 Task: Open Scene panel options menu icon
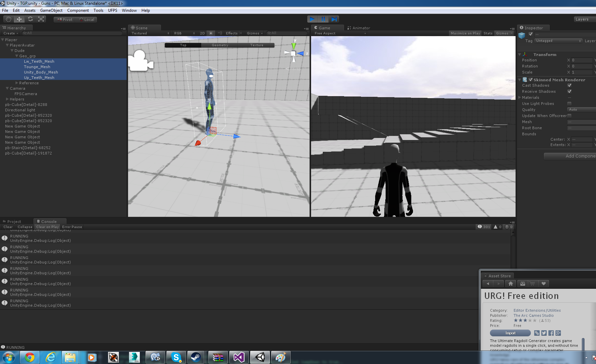pos(306,29)
